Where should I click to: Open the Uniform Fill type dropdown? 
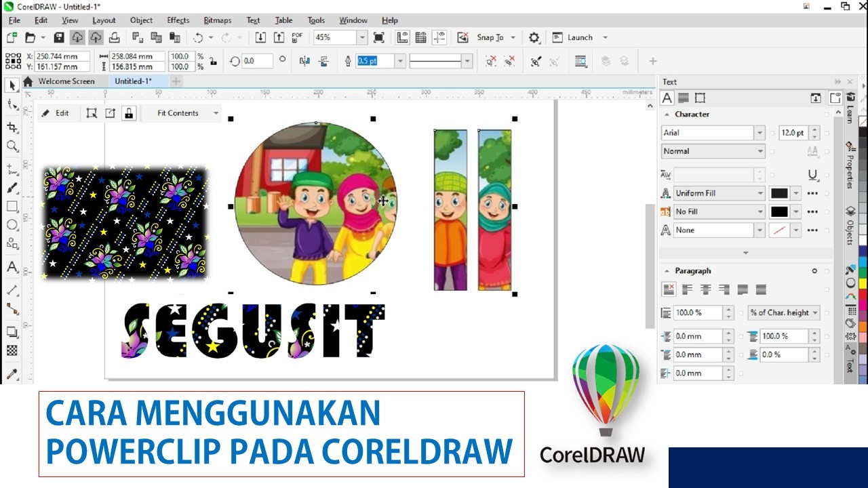click(759, 193)
